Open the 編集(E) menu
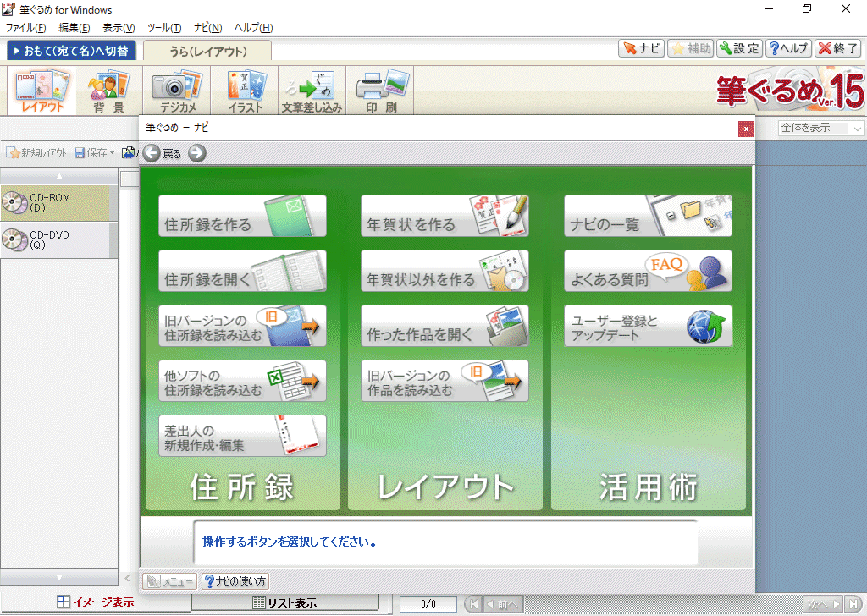 tap(75, 28)
